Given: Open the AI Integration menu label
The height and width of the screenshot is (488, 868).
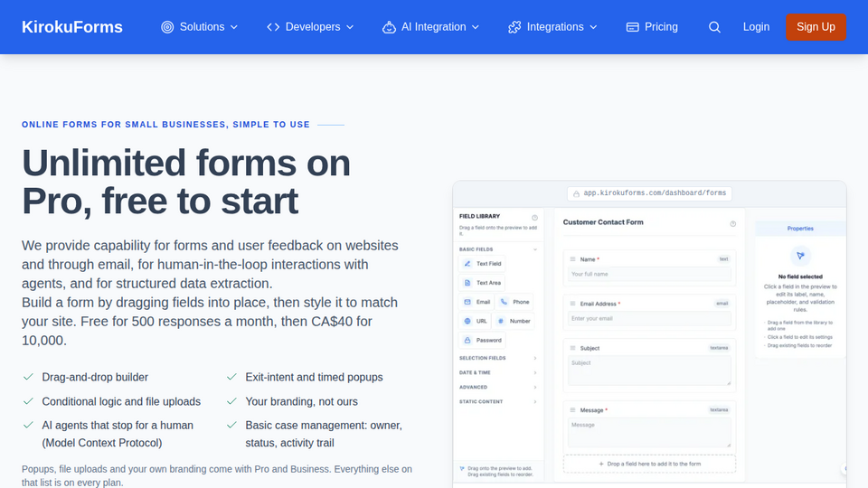Looking at the screenshot, I should coord(433,27).
